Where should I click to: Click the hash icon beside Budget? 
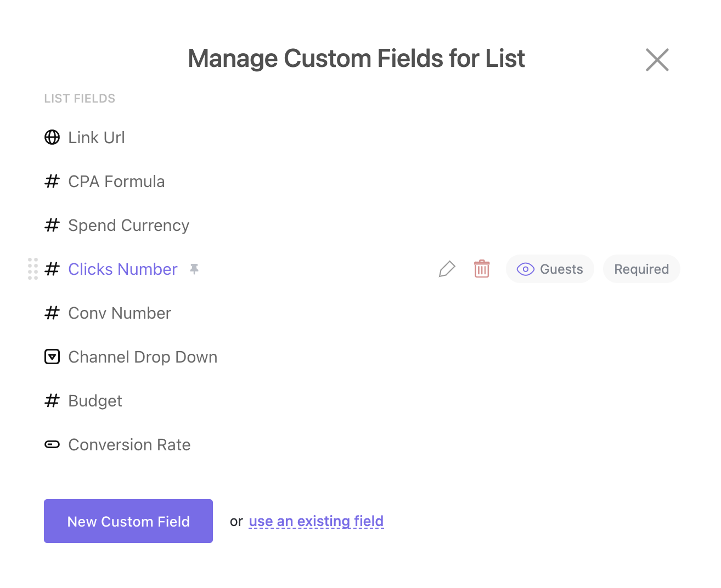(52, 401)
